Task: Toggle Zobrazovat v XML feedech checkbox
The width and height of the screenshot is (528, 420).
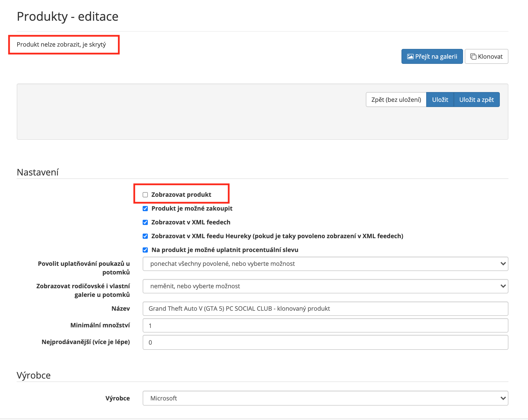Action: (x=145, y=222)
